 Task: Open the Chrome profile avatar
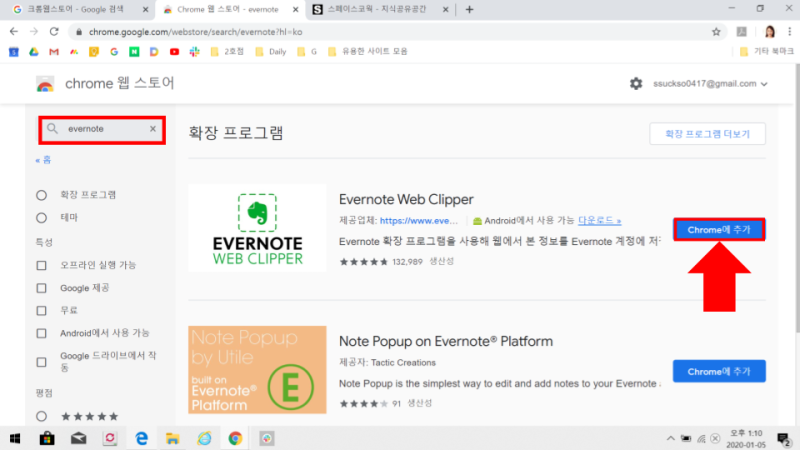click(x=769, y=32)
